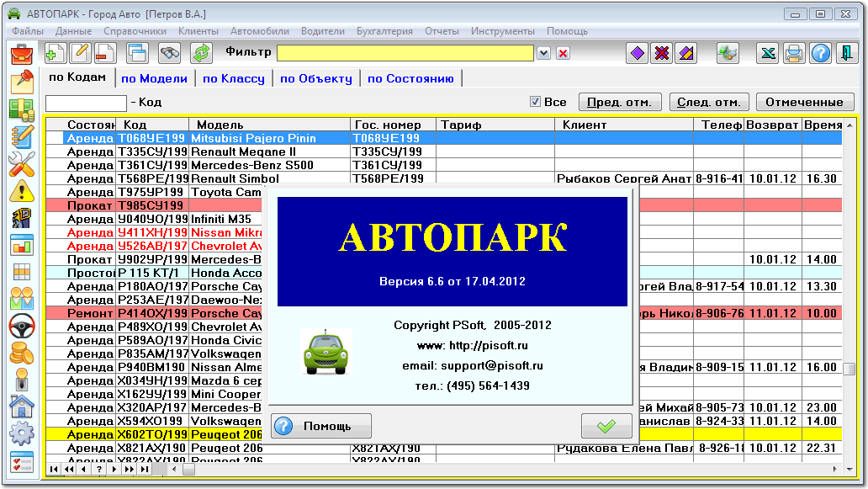
Task: Print the current list
Action: [793, 52]
